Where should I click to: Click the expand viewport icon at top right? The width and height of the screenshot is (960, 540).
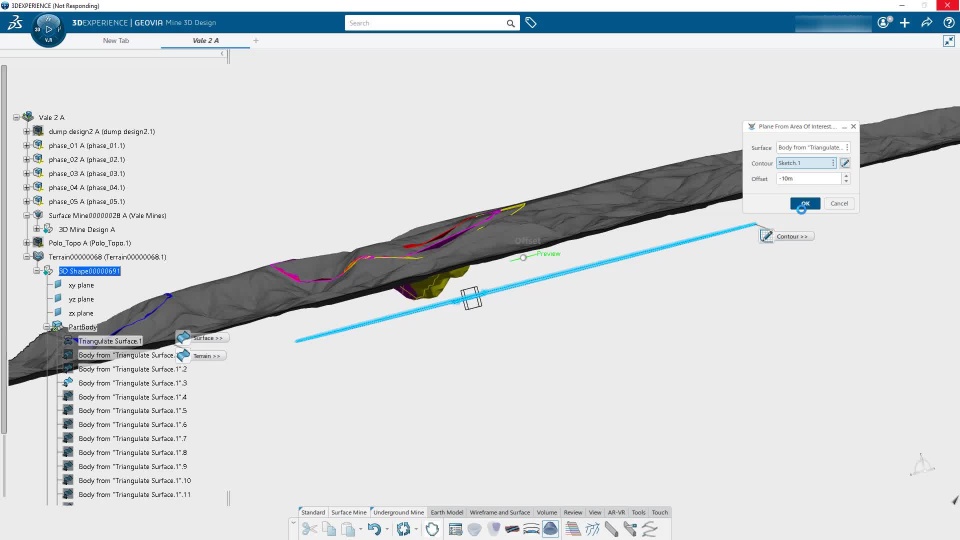pos(949,41)
